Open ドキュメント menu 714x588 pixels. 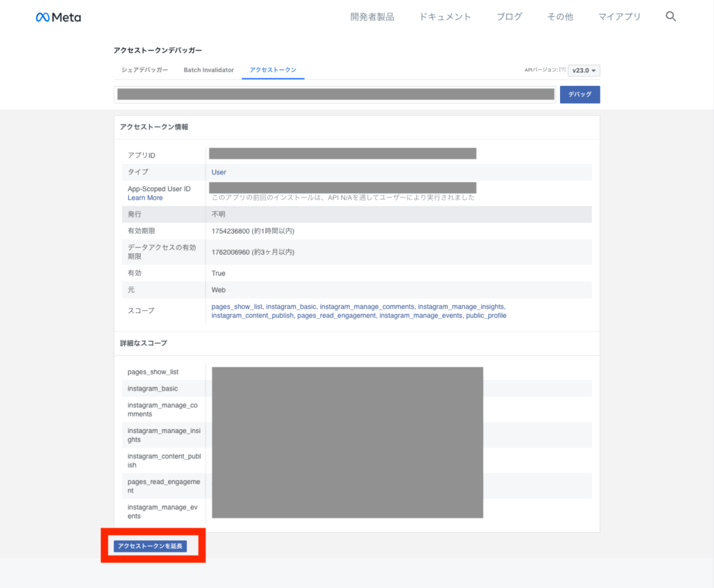tap(445, 17)
